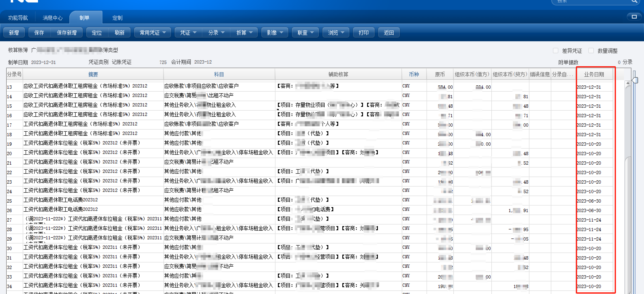Click the 分录号 column header
644x294 pixels.
coord(14,74)
